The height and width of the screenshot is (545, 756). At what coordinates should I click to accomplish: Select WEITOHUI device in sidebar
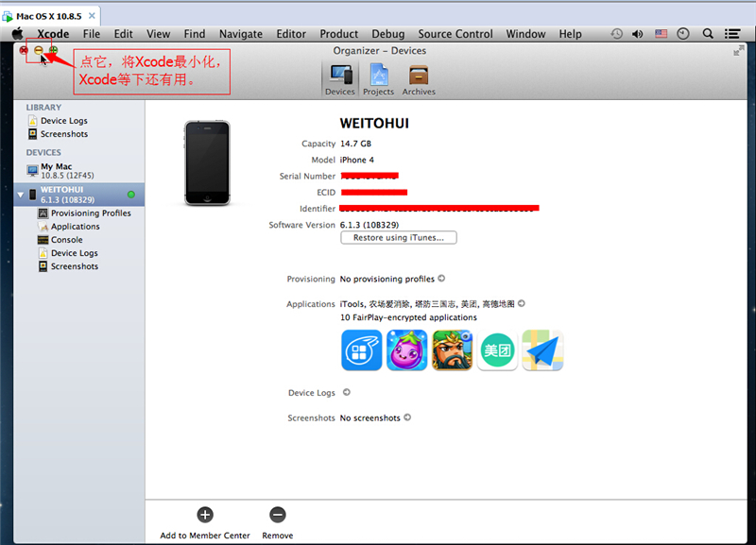[79, 195]
